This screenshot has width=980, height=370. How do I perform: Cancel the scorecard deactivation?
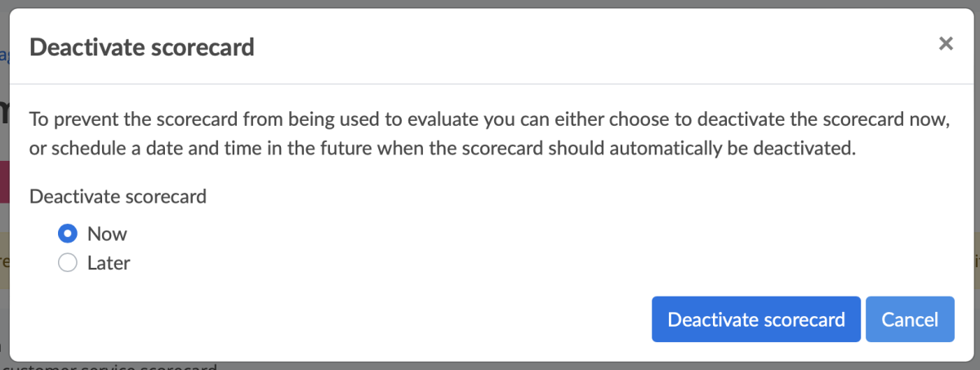tap(910, 319)
